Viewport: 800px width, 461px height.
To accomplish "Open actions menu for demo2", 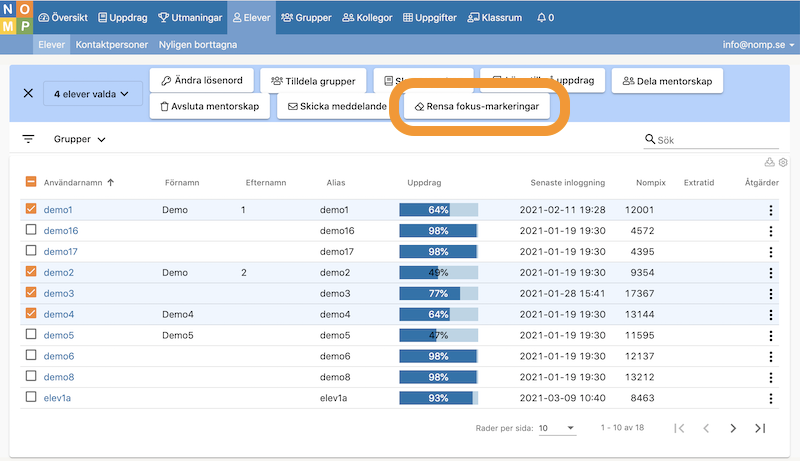I will point(770,273).
